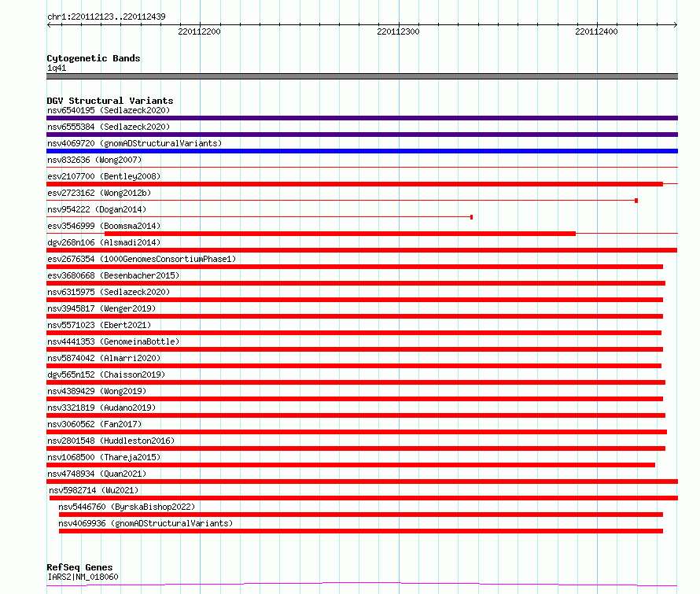The image size is (700, 594).
Task: Select variant nsv5571023 (Ebert2021)
Action: tap(99, 325)
